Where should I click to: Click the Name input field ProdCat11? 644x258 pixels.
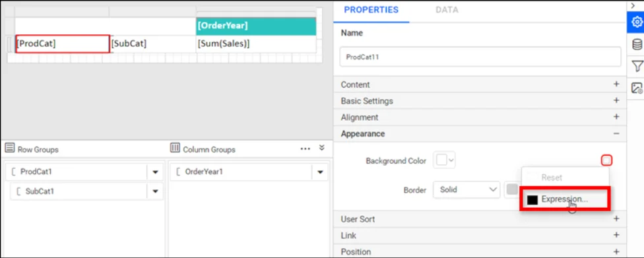[480, 57]
